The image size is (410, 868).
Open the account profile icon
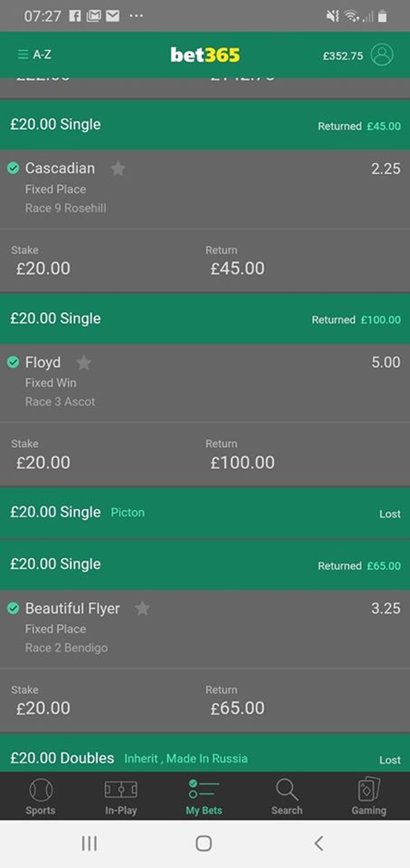coord(382,55)
